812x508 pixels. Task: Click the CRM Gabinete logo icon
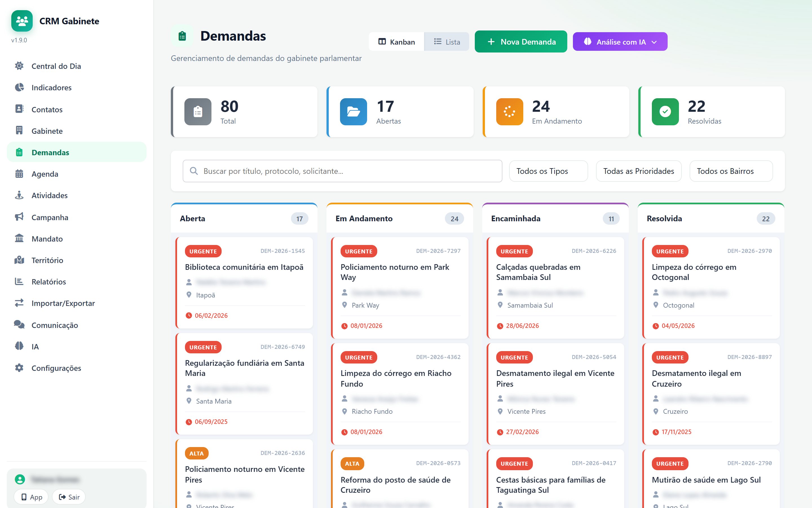[x=22, y=21]
